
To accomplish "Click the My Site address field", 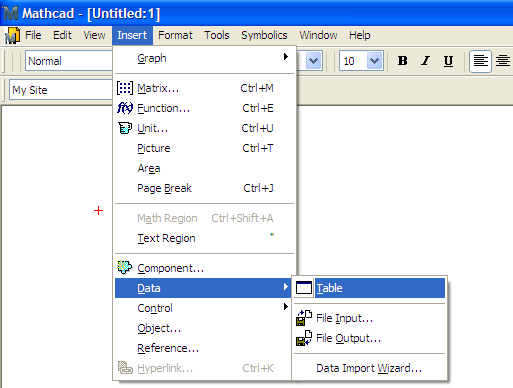I will click(61, 90).
